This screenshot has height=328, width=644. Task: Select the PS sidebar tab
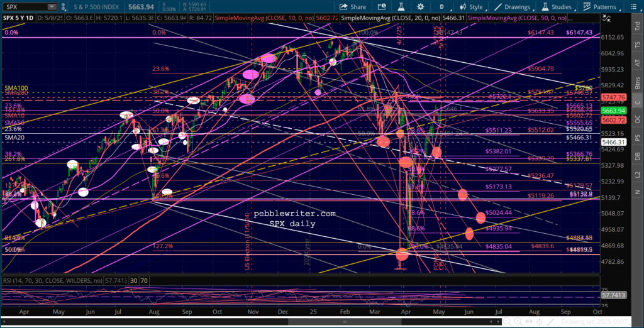click(638, 138)
